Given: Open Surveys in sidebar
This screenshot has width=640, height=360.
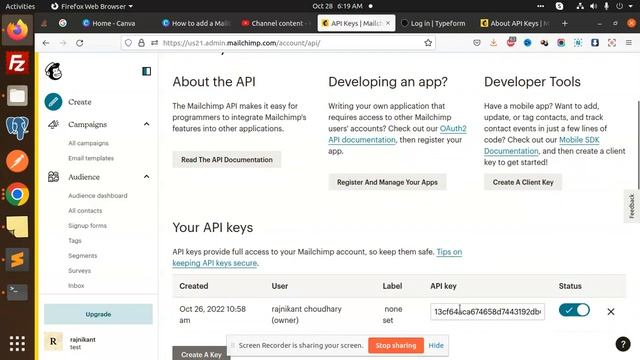Looking at the screenshot, I should [80, 271].
